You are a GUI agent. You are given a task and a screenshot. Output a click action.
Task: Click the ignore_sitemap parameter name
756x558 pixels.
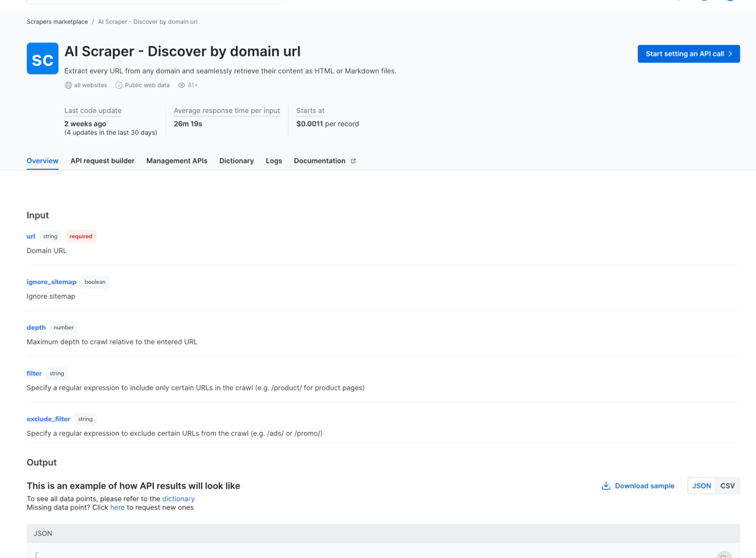point(51,282)
